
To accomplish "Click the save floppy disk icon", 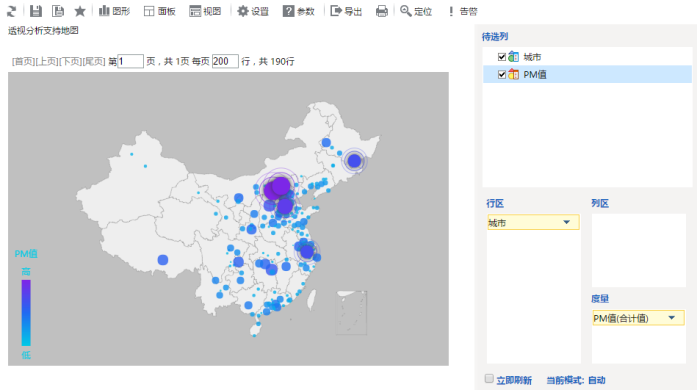I will (x=36, y=11).
